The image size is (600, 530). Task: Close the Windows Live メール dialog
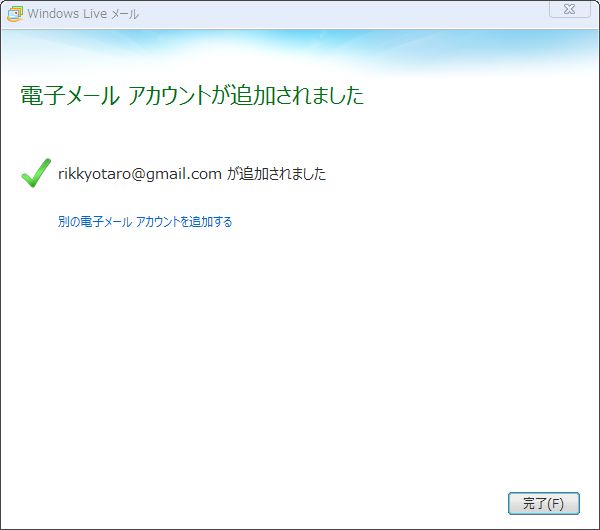(569, 9)
